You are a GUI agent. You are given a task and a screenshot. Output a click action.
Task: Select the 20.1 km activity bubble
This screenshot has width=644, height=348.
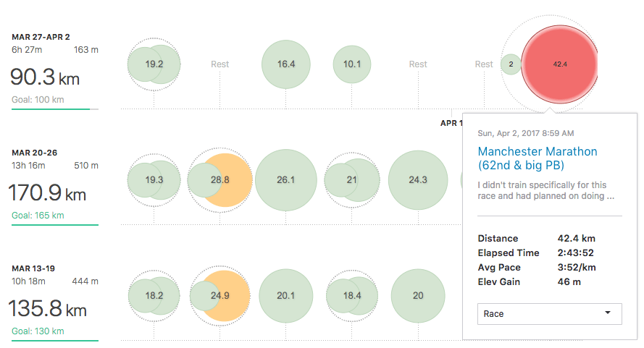[286, 296]
